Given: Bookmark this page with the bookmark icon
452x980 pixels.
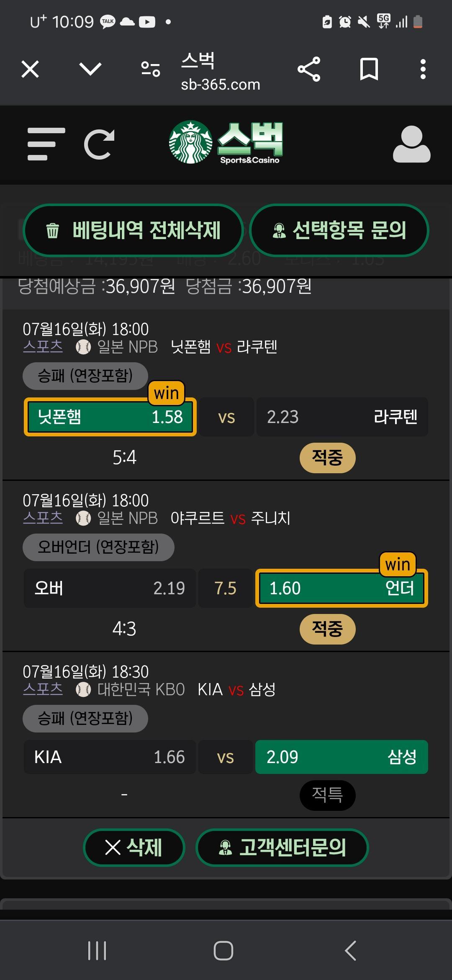Looking at the screenshot, I should tap(369, 69).
